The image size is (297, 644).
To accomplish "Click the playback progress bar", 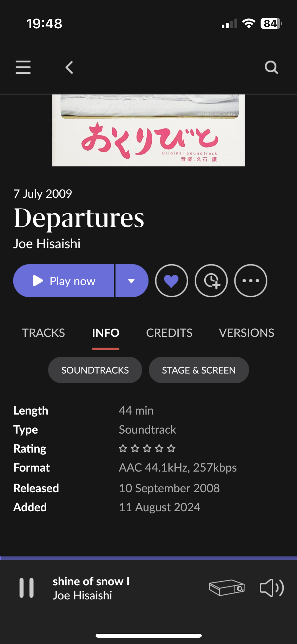I will [x=148, y=558].
